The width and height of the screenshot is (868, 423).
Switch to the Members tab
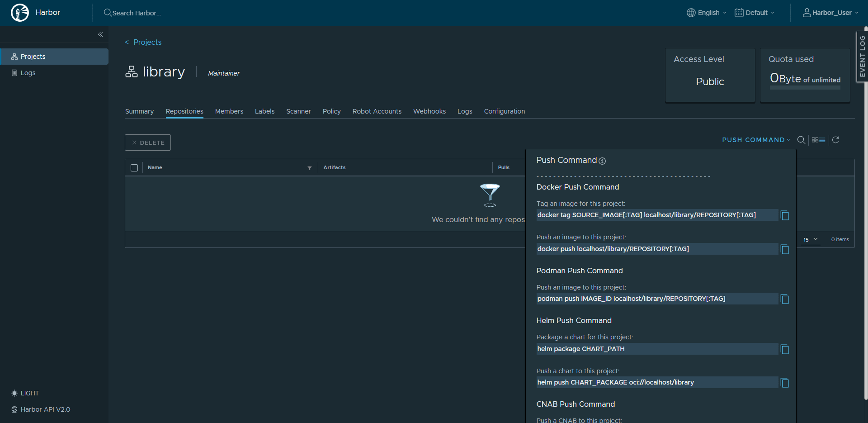(229, 111)
